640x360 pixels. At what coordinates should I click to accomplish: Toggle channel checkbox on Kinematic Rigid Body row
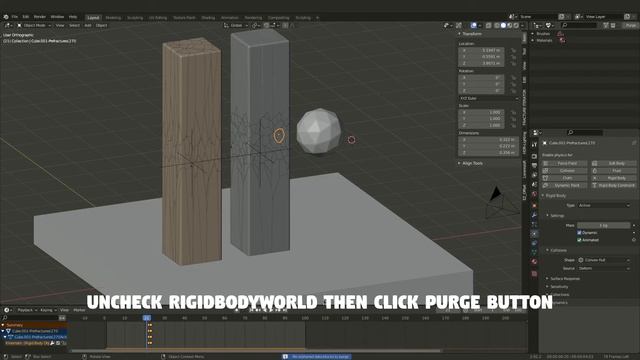point(58,343)
